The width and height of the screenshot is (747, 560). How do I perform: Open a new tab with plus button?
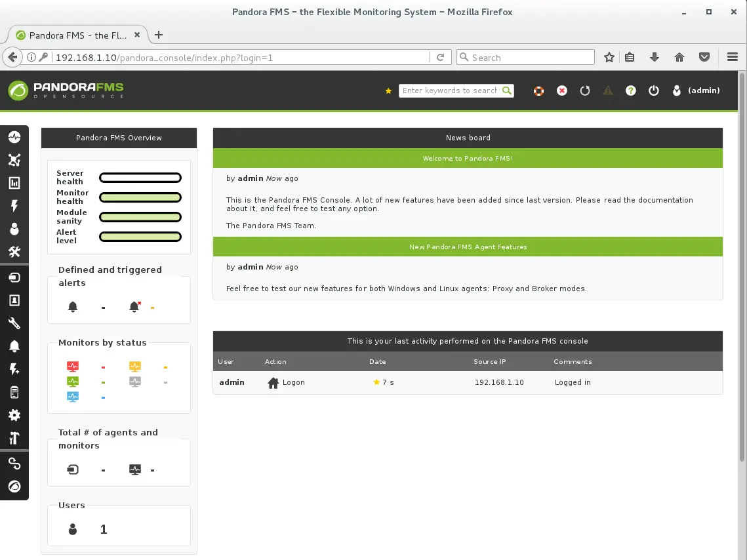(159, 35)
